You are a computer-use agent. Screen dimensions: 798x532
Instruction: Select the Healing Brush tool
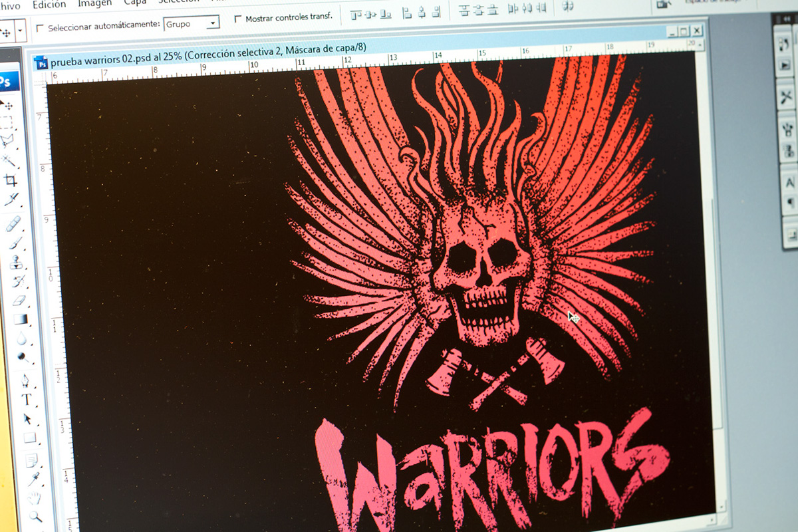[x=13, y=223]
